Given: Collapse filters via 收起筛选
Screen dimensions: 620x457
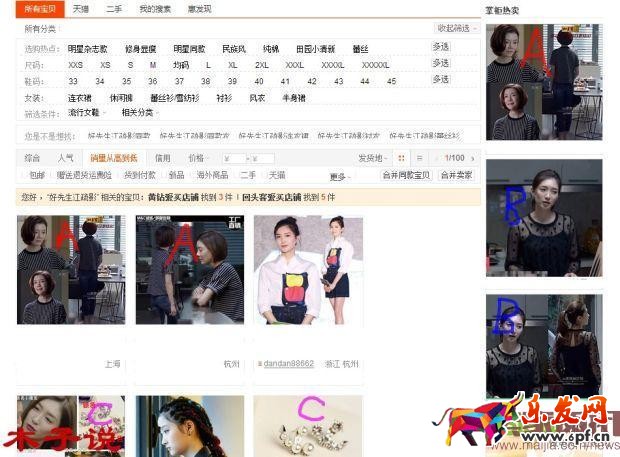Looking at the screenshot, I should tap(456, 28).
